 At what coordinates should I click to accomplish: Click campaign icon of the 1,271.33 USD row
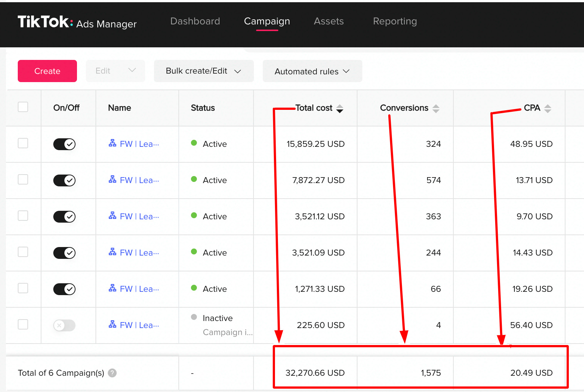(x=112, y=288)
